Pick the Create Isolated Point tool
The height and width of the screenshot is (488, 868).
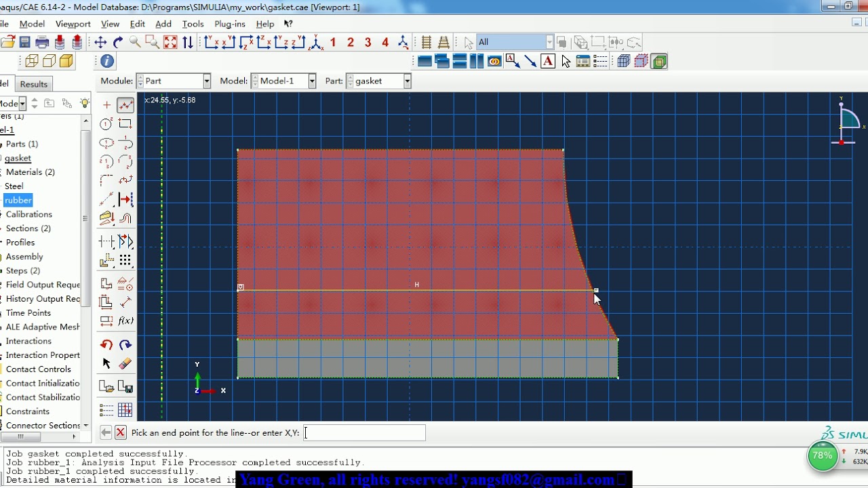point(106,105)
